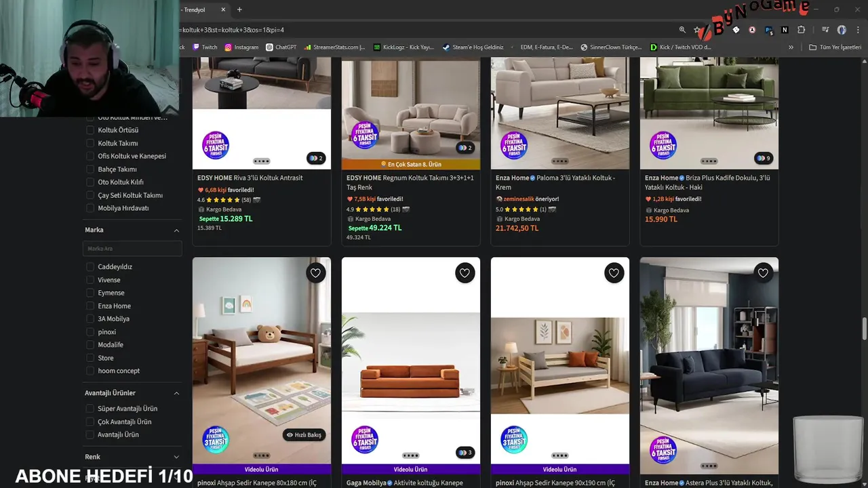Open the Twitch bookmark
This screenshot has height=488, width=868.
pos(205,47)
